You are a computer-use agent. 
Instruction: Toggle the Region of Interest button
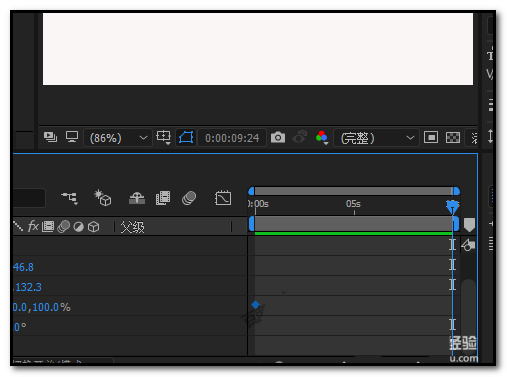pyautogui.click(x=431, y=137)
